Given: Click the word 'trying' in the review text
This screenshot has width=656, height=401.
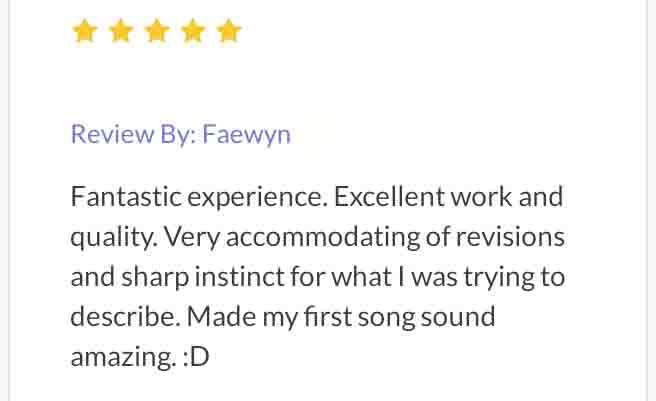Looking at the screenshot, I should pos(499,278).
